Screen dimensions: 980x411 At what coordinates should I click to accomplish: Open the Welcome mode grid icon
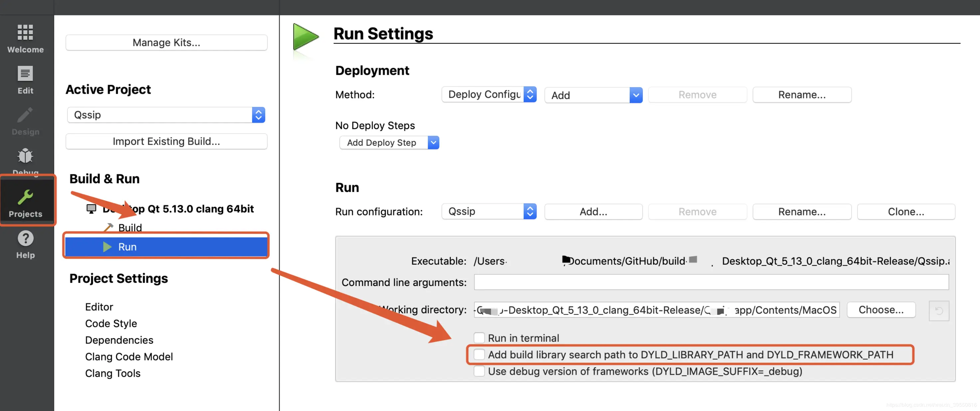(25, 33)
